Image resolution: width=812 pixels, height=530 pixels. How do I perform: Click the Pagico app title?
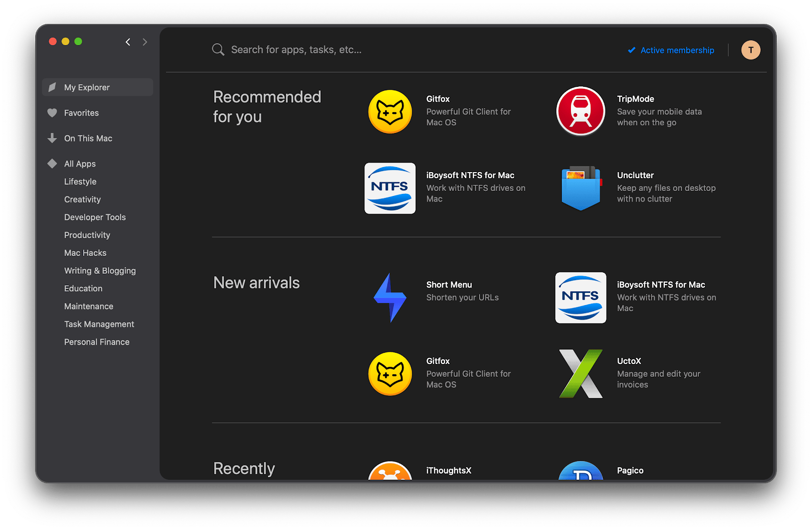[x=630, y=471]
